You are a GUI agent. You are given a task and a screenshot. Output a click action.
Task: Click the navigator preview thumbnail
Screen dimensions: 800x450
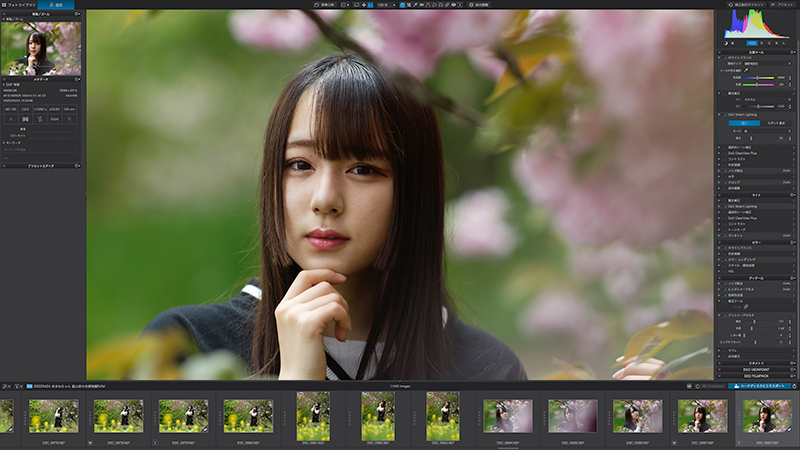coord(41,48)
